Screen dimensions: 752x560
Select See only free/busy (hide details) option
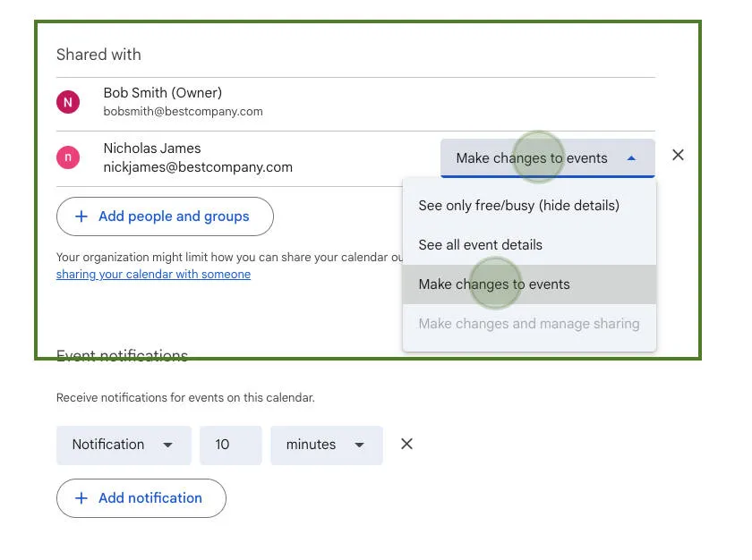[519, 205]
